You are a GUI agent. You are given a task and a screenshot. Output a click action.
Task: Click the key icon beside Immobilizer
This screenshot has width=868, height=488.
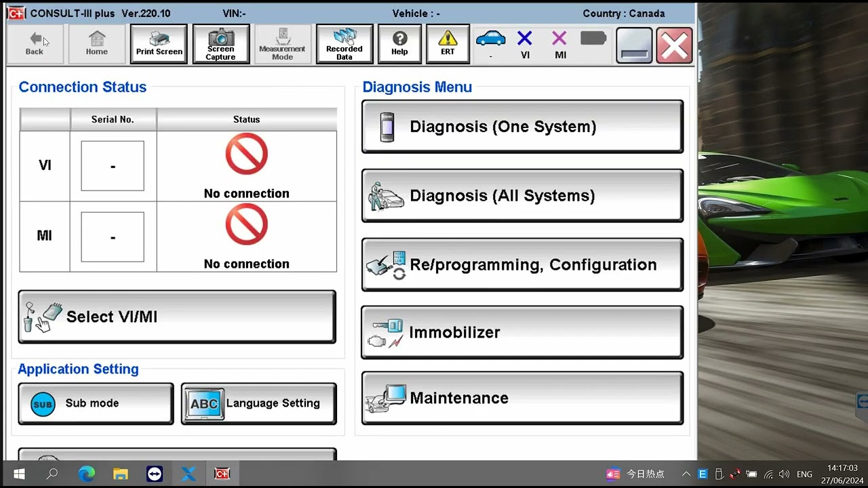pos(385,333)
